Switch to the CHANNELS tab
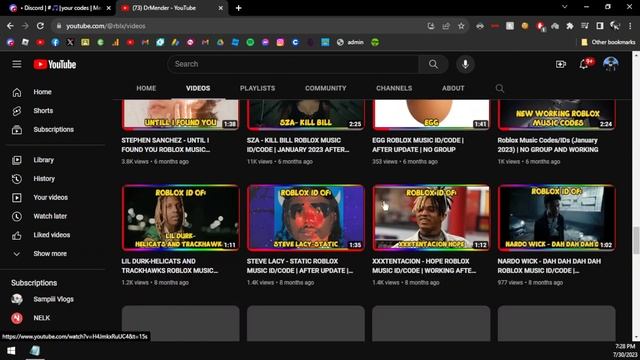Image resolution: width=640 pixels, height=360 pixels. click(x=394, y=88)
